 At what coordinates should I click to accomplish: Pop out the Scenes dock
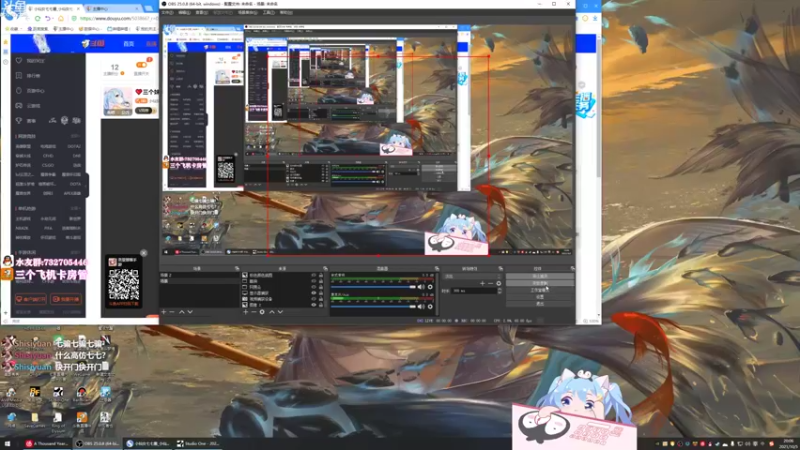237,268
